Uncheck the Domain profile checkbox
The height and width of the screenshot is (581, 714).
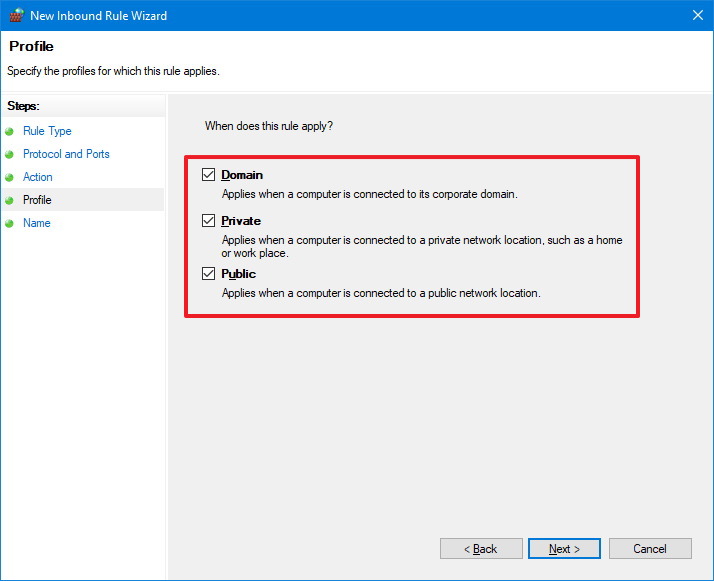209,175
